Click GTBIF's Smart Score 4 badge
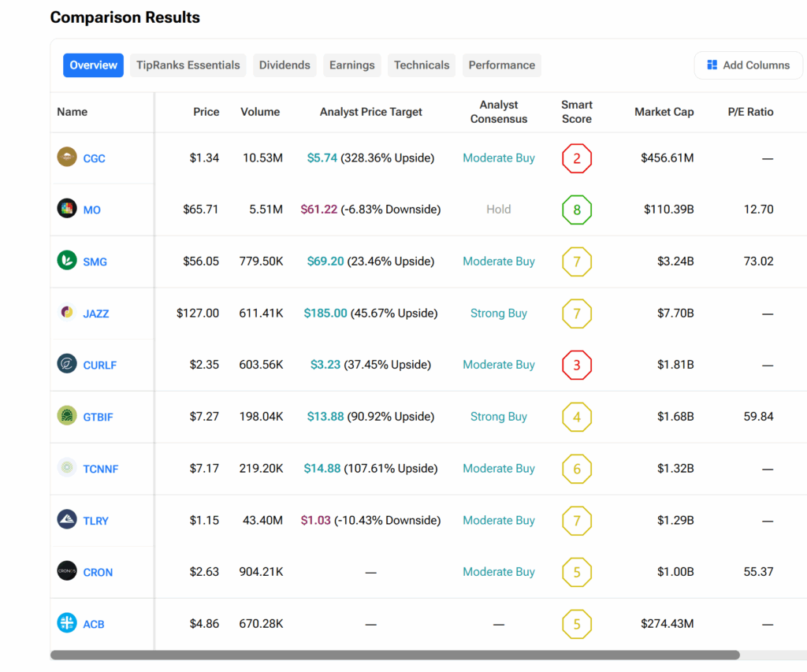The image size is (807, 672). (x=577, y=417)
